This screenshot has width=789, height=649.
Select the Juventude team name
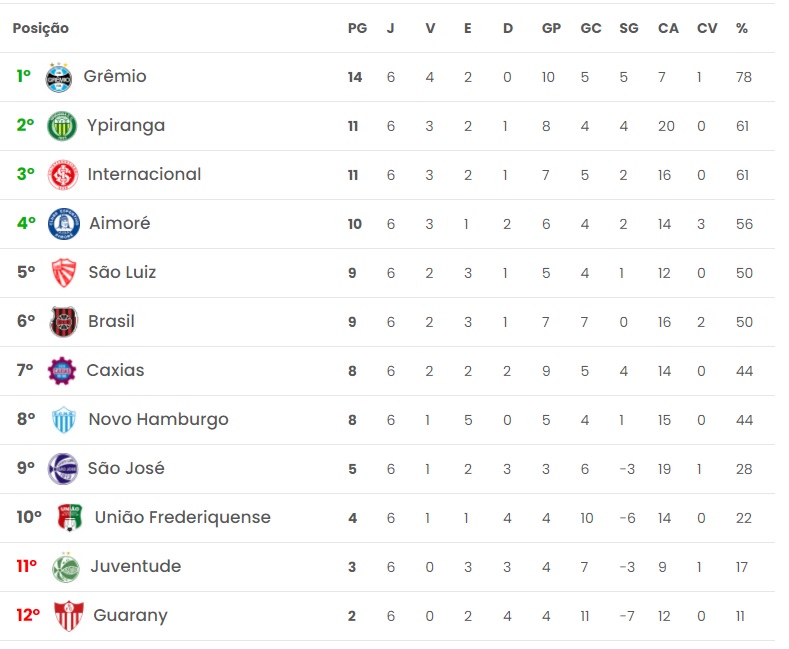click(x=136, y=567)
